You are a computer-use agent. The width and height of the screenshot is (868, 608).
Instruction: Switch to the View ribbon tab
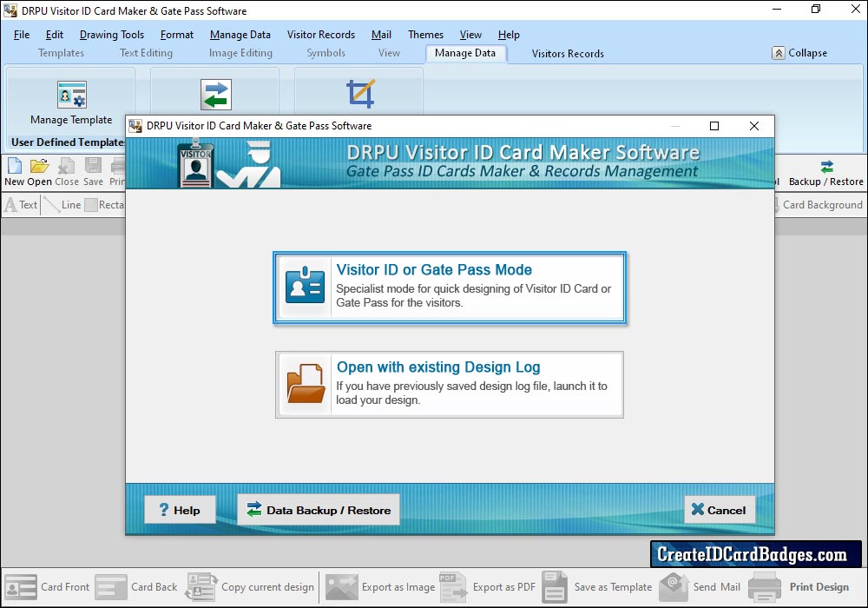tap(389, 53)
